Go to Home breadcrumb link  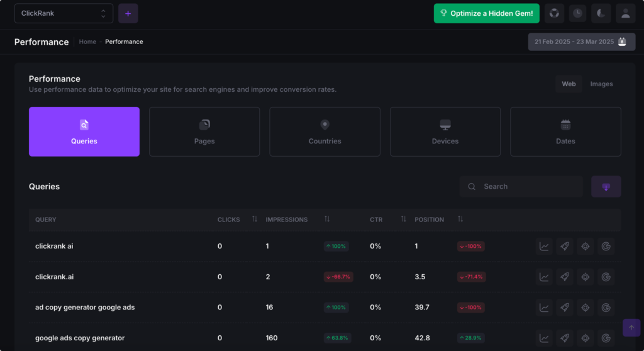point(87,42)
